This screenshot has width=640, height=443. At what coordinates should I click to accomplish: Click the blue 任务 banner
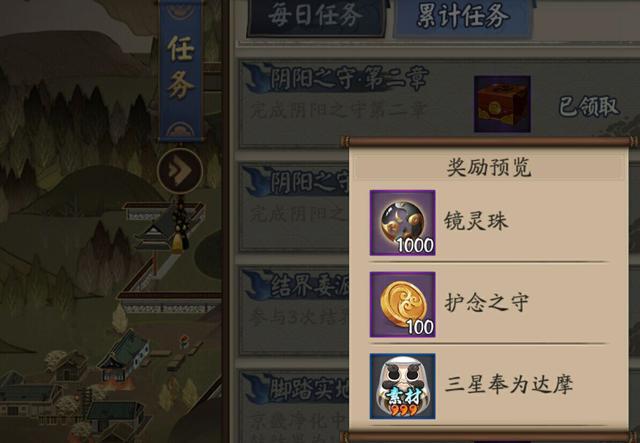(180, 70)
